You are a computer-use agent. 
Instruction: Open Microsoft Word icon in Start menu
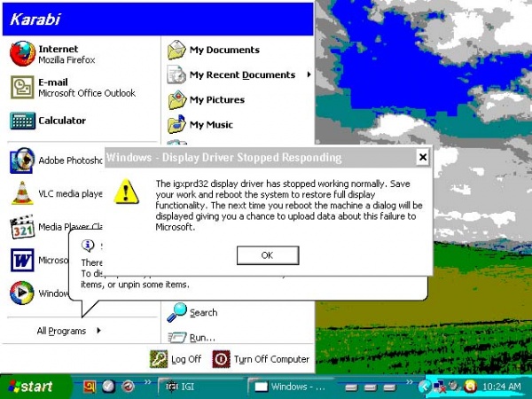click(x=22, y=260)
